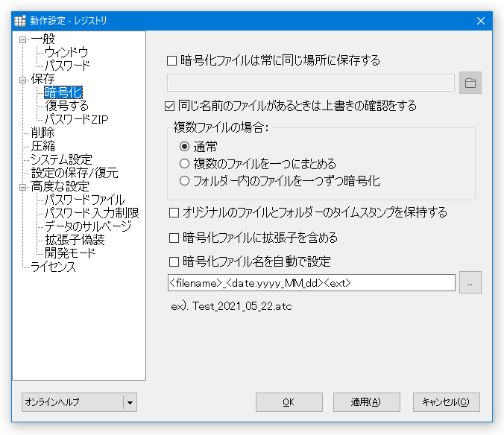Select パスワードZIP tree item
Viewport: 504px width, 435px height.
point(77,119)
